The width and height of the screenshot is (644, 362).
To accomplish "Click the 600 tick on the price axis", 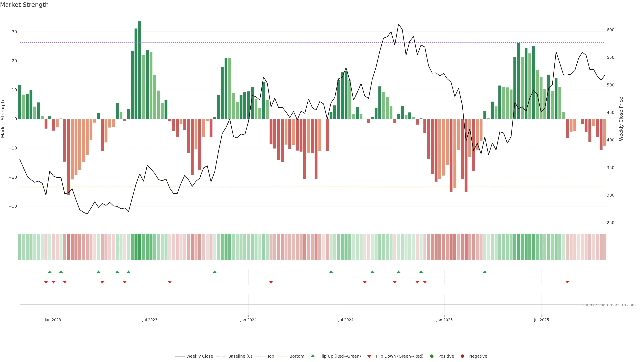I will (x=610, y=30).
